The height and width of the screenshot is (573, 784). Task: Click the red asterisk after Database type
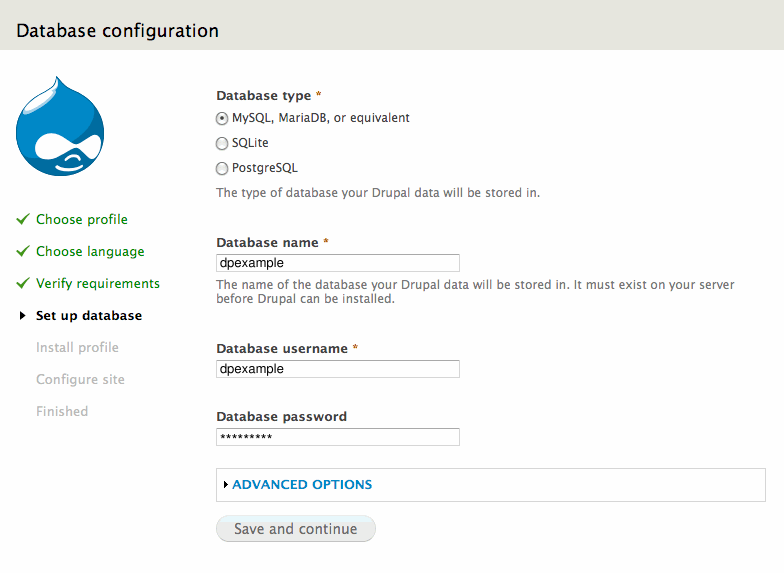pos(319,96)
